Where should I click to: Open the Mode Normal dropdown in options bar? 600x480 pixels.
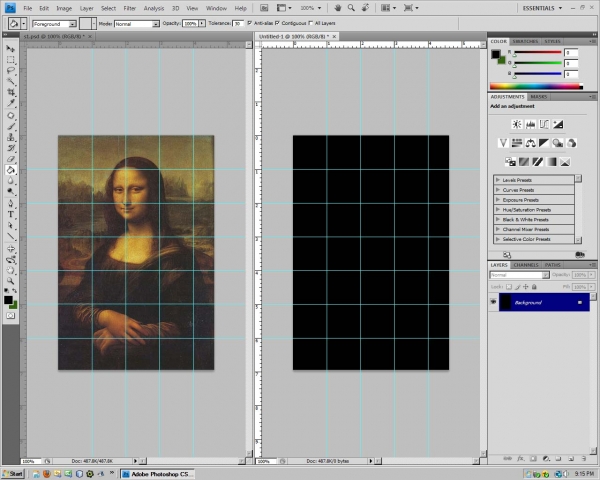155,24
